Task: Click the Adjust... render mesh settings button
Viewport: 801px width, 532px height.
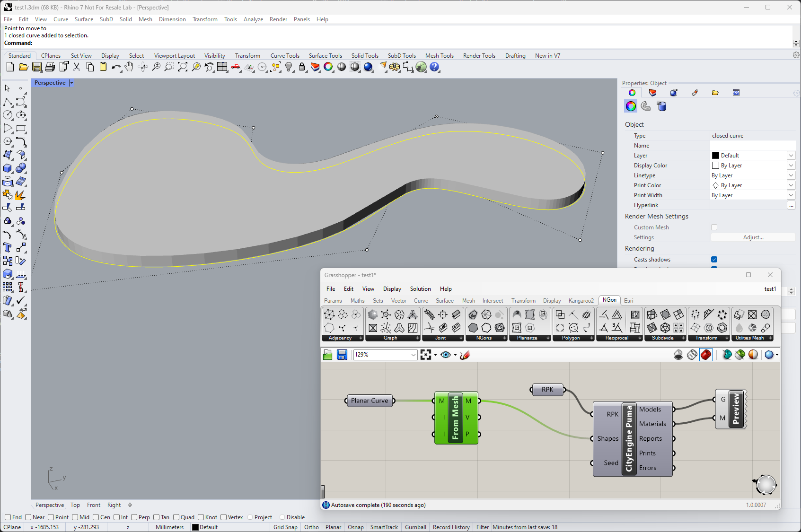Action: point(753,237)
